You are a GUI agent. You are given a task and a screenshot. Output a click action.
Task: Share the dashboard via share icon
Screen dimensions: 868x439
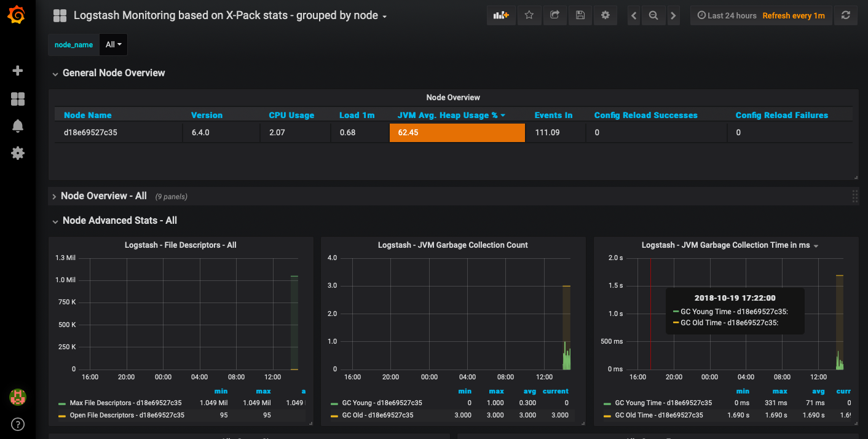coord(554,15)
